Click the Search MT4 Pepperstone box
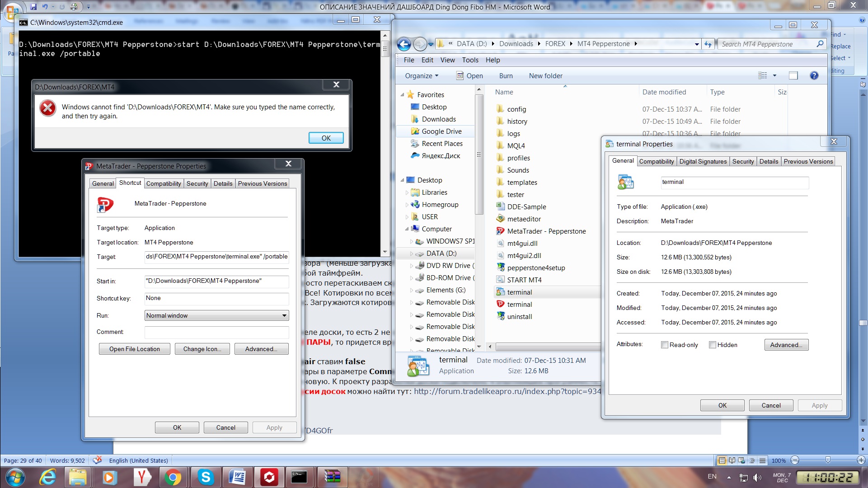 (772, 44)
